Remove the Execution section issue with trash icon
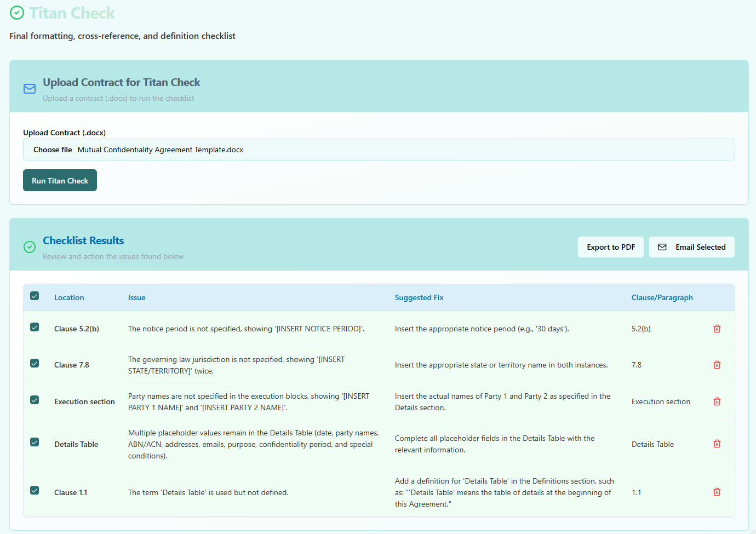Screen dimensions: 756x534 tap(717, 401)
